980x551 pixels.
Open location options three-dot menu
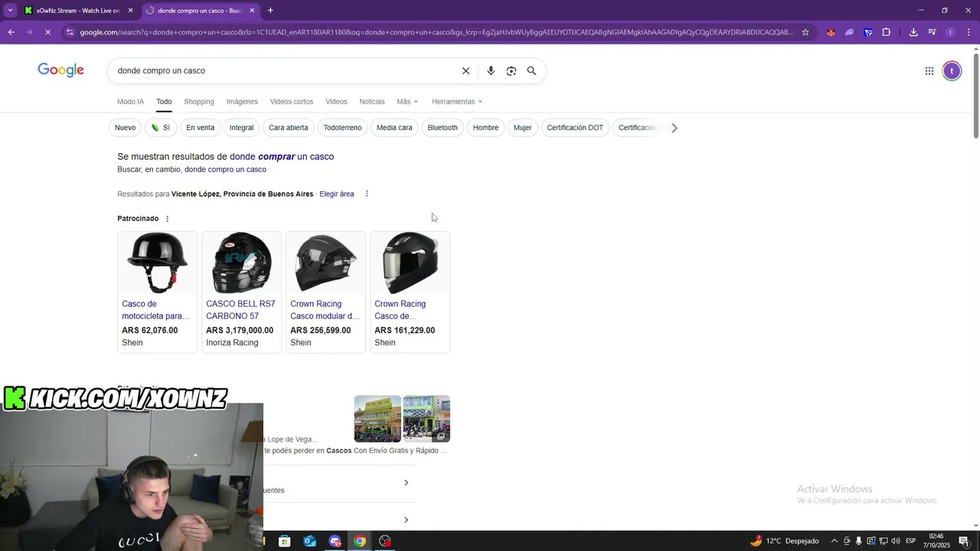[x=367, y=194]
